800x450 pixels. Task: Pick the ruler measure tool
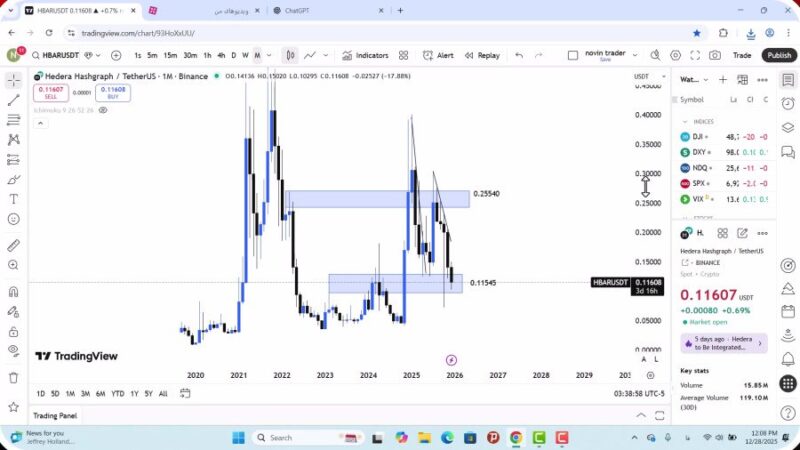13,245
